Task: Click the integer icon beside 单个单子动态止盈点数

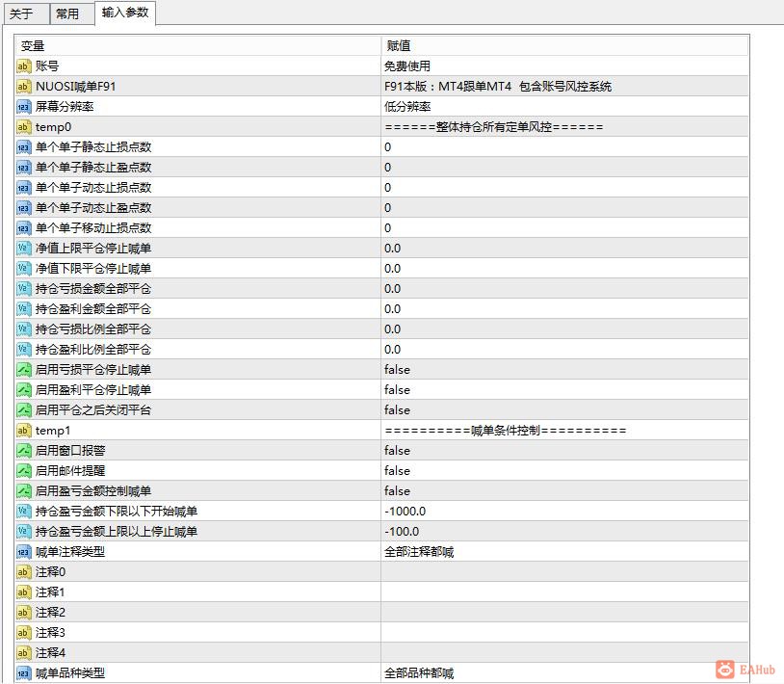Action: [x=23, y=207]
